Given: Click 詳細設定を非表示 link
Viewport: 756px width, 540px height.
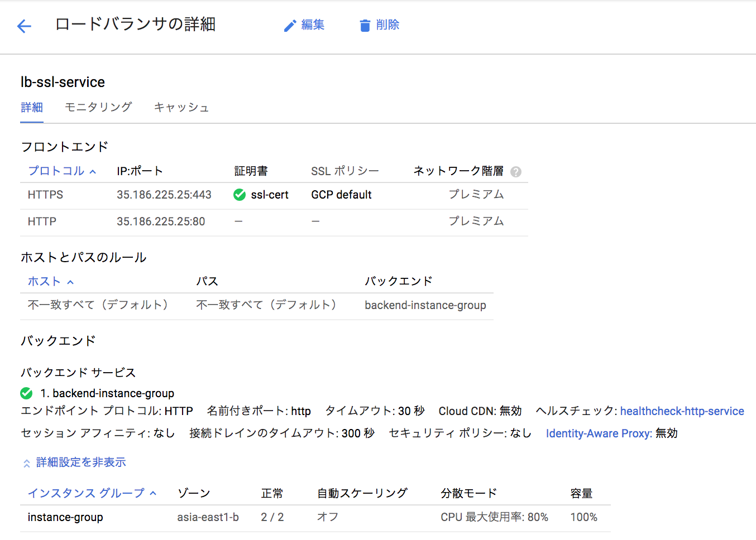Looking at the screenshot, I should coord(81,462).
